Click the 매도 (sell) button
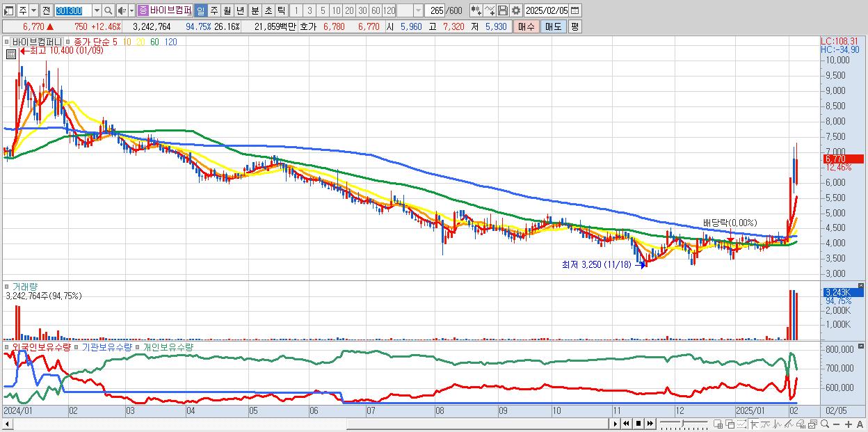The width and height of the screenshot is (868, 432). pyautogui.click(x=553, y=26)
